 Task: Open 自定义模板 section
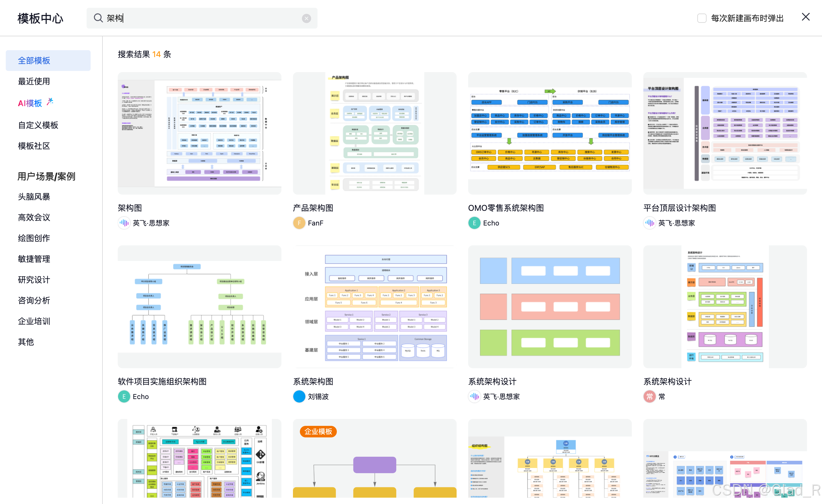tap(38, 125)
